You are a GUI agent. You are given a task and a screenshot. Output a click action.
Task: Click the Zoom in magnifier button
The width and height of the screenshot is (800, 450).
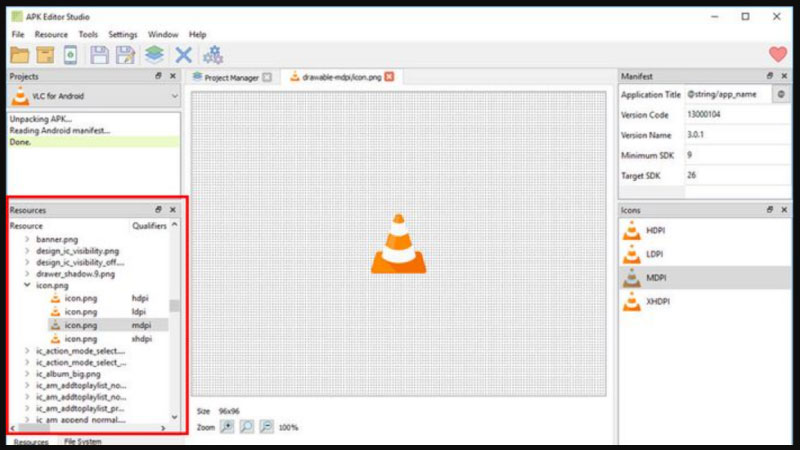click(227, 427)
